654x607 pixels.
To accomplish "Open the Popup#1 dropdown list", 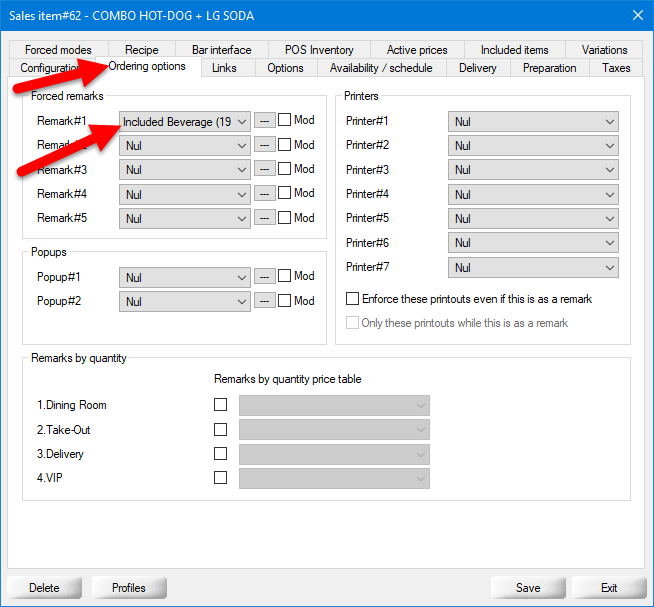I will tap(184, 278).
